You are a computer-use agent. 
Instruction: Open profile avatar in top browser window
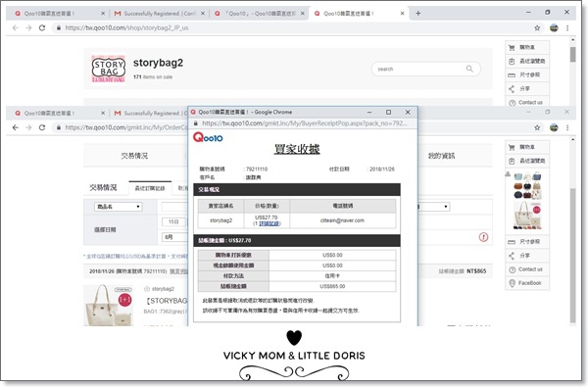point(554,27)
